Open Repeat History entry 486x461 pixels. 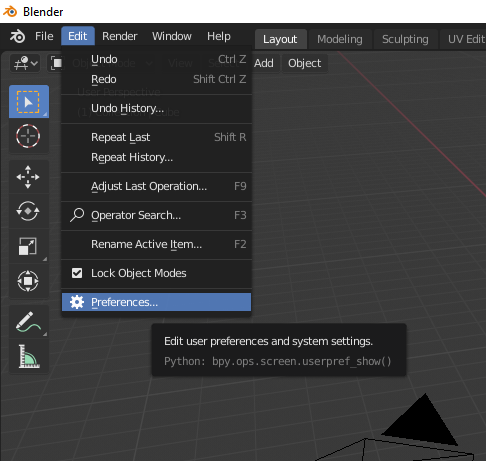156,157
